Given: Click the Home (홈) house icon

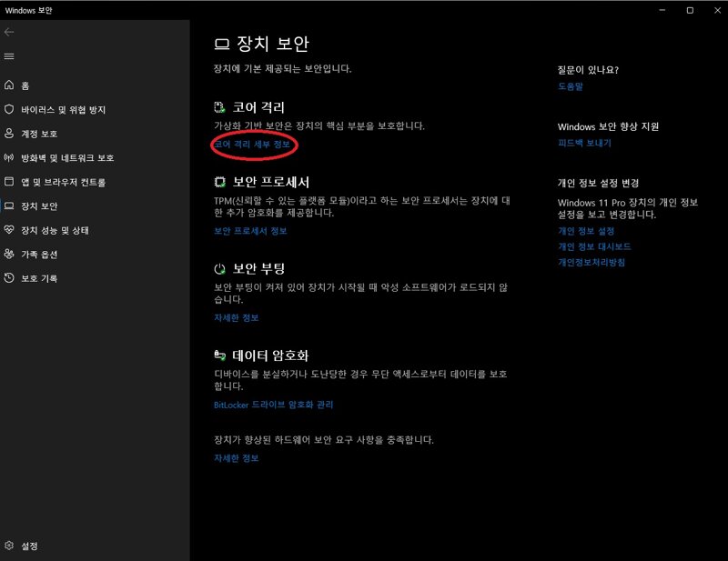Looking at the screenshot, I should [x=9, y=85].
